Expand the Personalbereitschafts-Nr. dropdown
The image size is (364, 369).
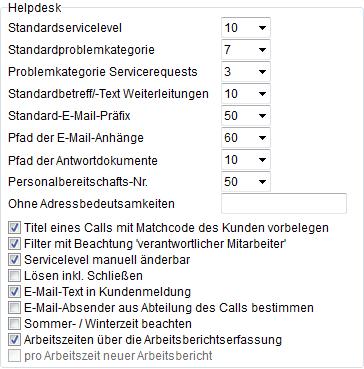click(246, 181)
